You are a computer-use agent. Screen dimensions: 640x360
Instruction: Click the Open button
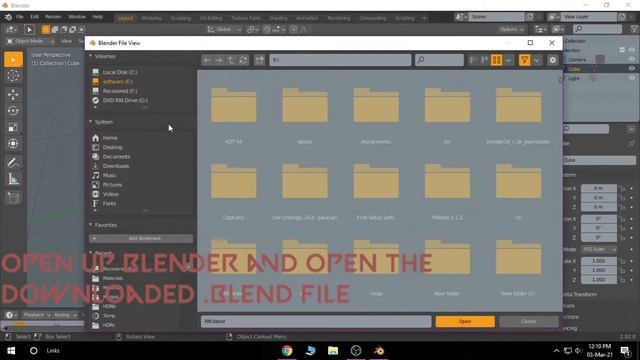pyautogui.click(x=465, y=321)
